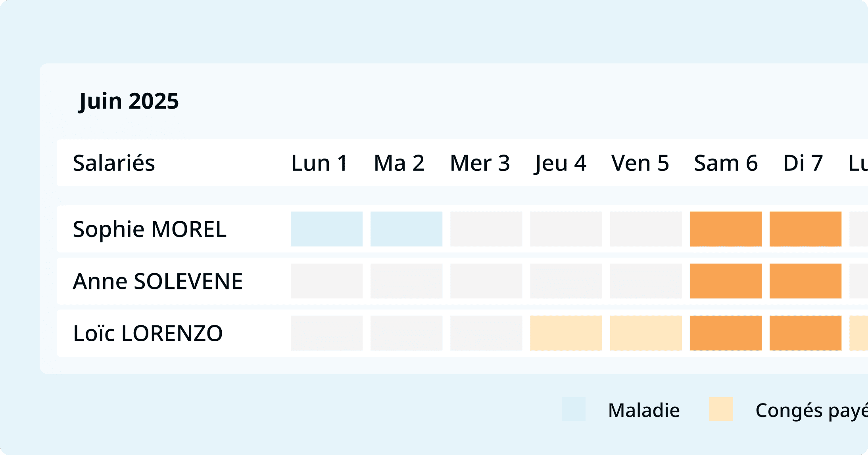Select Sophie MOREL's Ma 2 sick cell
This screenshot has height=455, width=868.
[406, 229]
